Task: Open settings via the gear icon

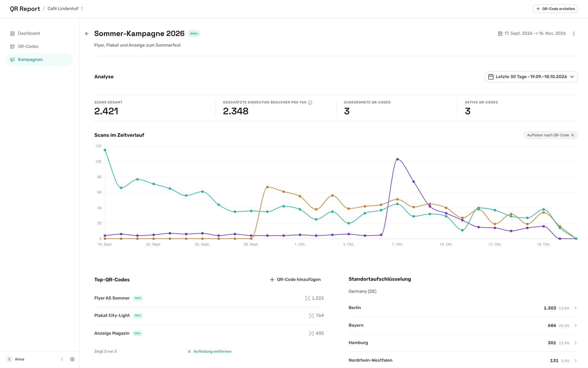Action: (x=72, y=359)
